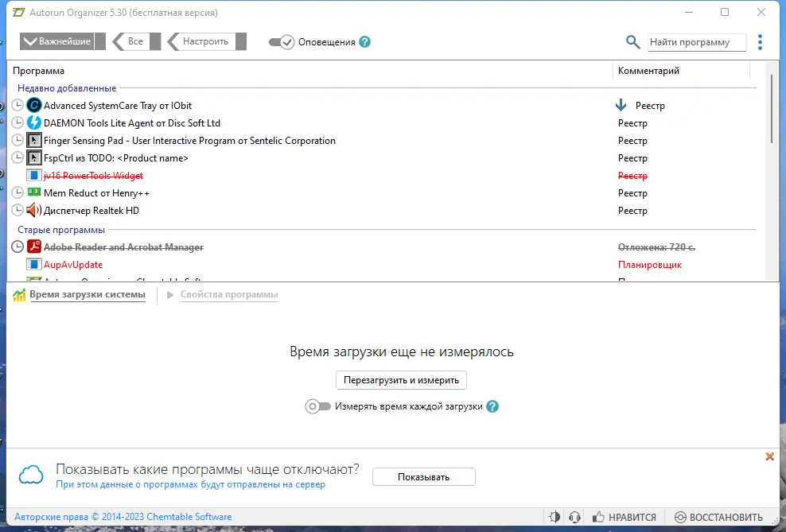Screen dimensions: 786x532
Task: Click the FspCtrl program icon
Action: 33,157
